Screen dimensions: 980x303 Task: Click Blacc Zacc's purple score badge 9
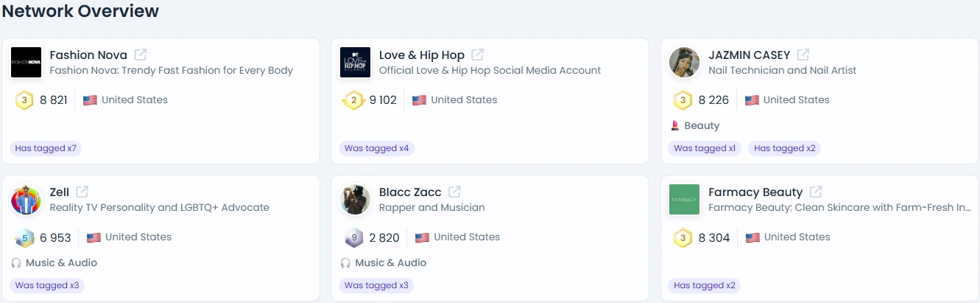[354, 237]
